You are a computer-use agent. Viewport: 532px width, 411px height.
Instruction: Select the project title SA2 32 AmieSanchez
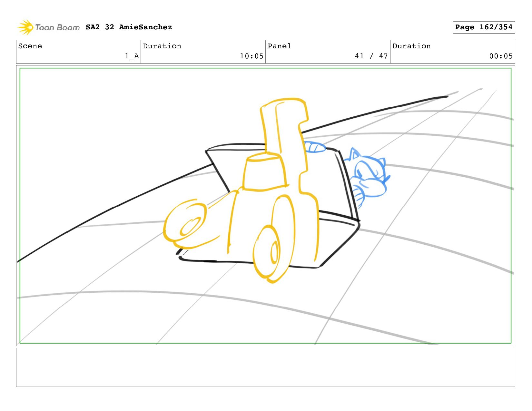(129, 27)
